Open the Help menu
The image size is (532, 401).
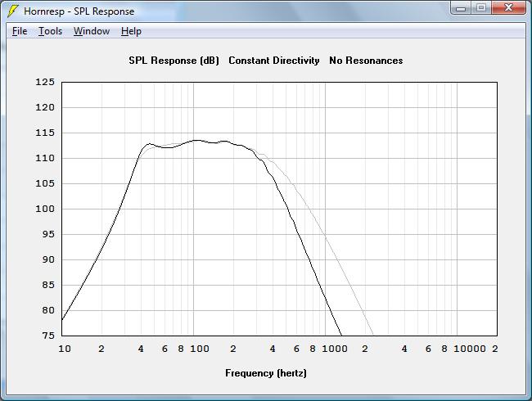pyautogui.click(x=131, y=31)
